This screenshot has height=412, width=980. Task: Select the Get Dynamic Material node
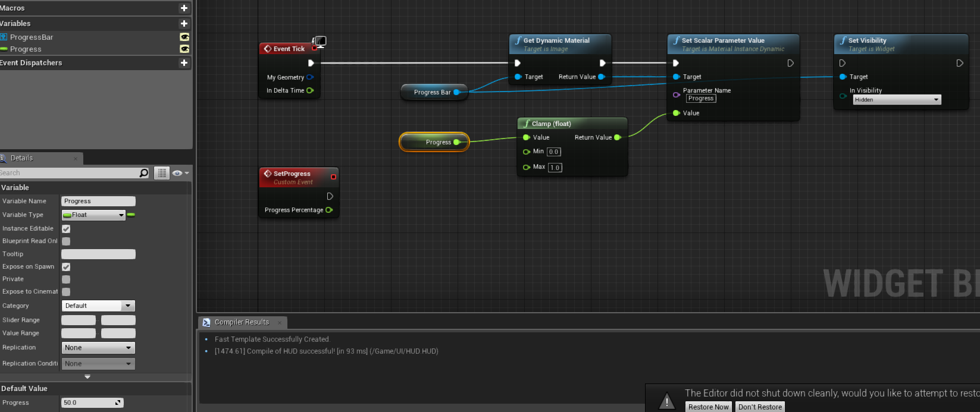pyautogui.click(x=560, y=44)
